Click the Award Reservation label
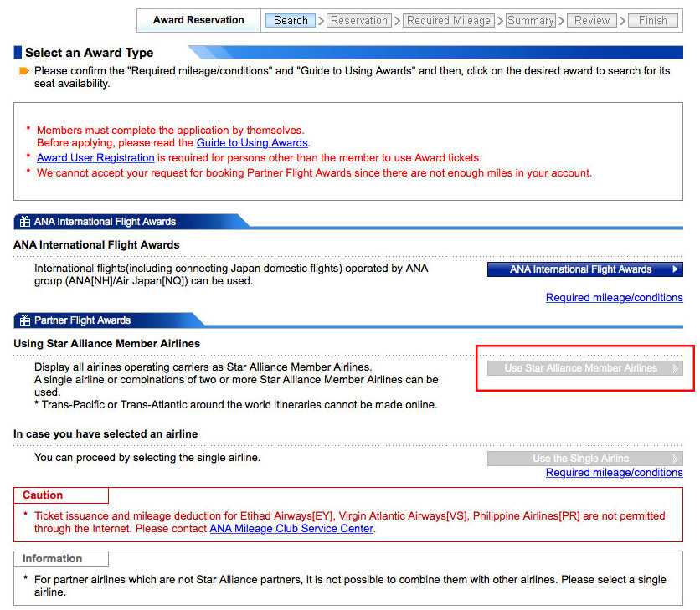The image size is (700, 610). (198, 20)
